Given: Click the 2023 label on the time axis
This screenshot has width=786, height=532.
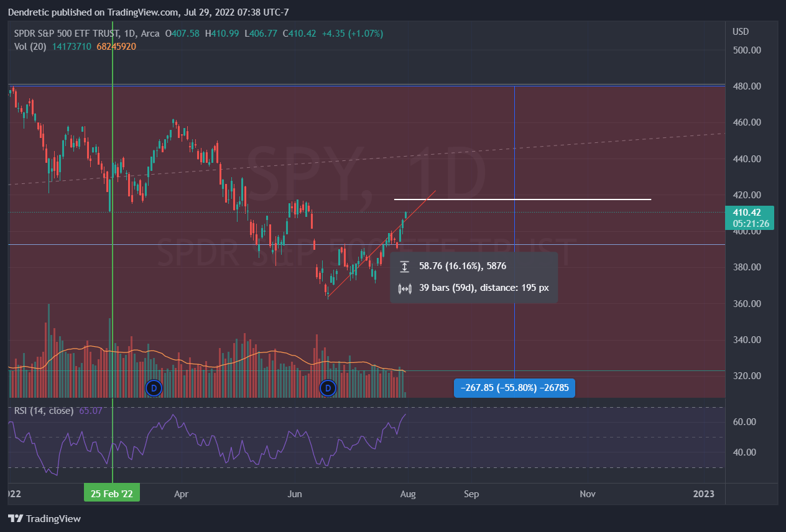Looking at the screenshot, I should point(704,494).
